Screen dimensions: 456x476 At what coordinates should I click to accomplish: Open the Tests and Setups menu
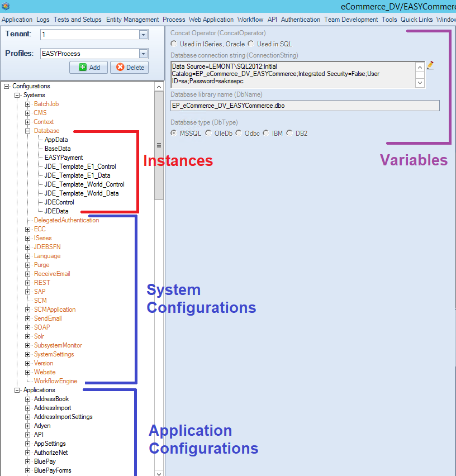tap(78, 20)
